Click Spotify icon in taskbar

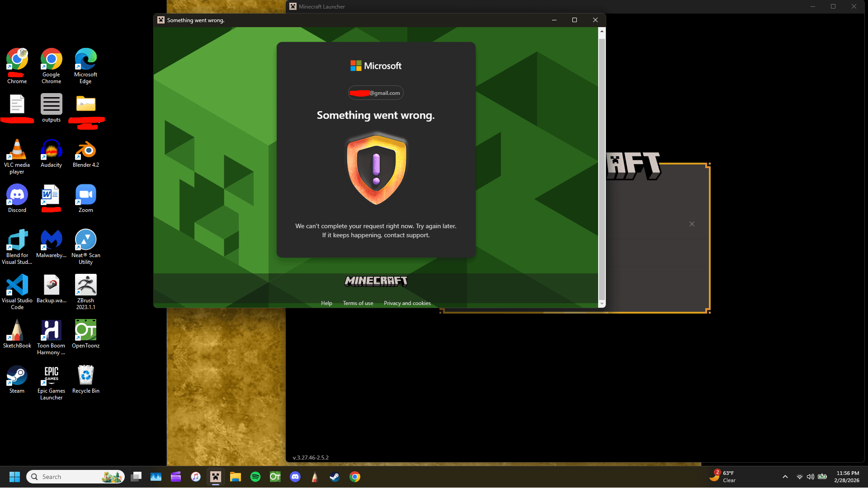point(255,477)
